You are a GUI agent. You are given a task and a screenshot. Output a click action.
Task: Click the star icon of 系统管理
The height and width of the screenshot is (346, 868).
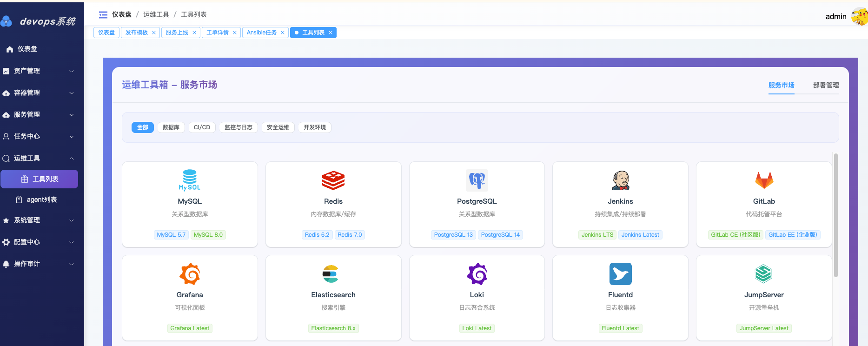(x=6, y=220)
